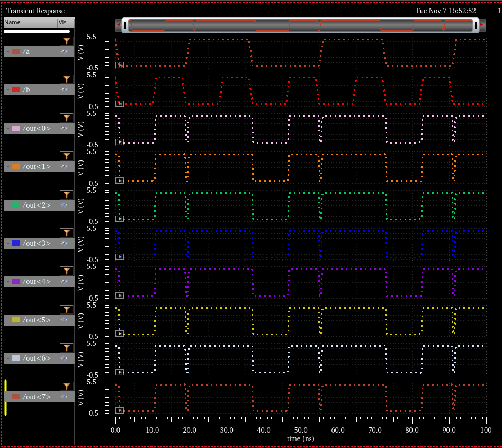The height and width of the screenshot is (448, 502).
Task: Click the filter funnel icon above /a
Action: tap(66, 41)
